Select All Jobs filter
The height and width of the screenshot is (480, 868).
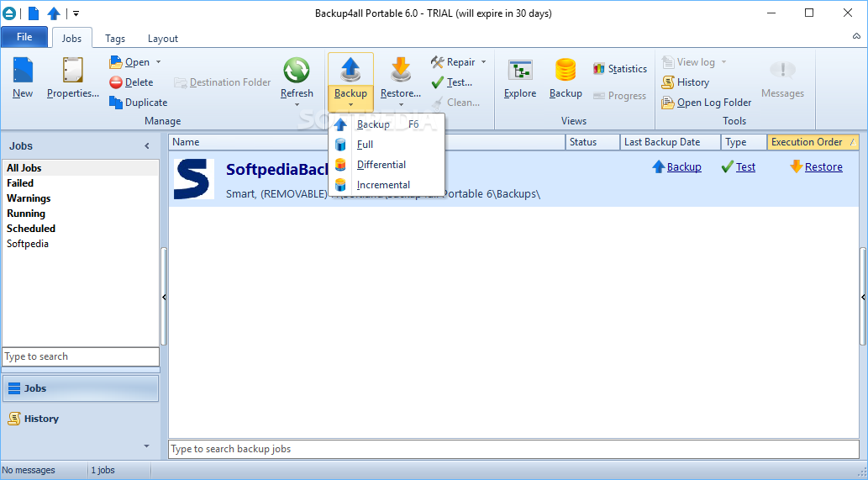[81, 168]
